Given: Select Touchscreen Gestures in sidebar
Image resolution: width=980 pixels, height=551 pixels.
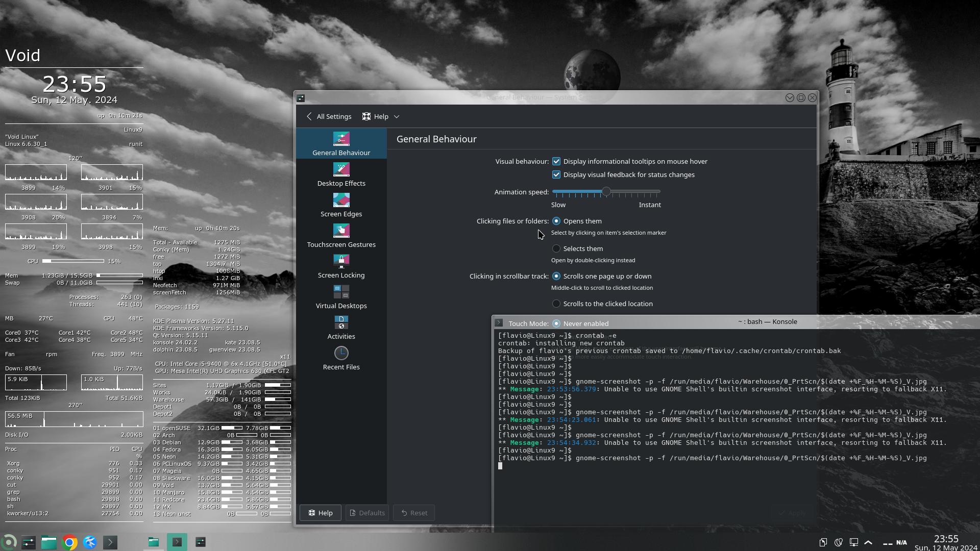Looking at the screenshot, I should tap(341, 236).
